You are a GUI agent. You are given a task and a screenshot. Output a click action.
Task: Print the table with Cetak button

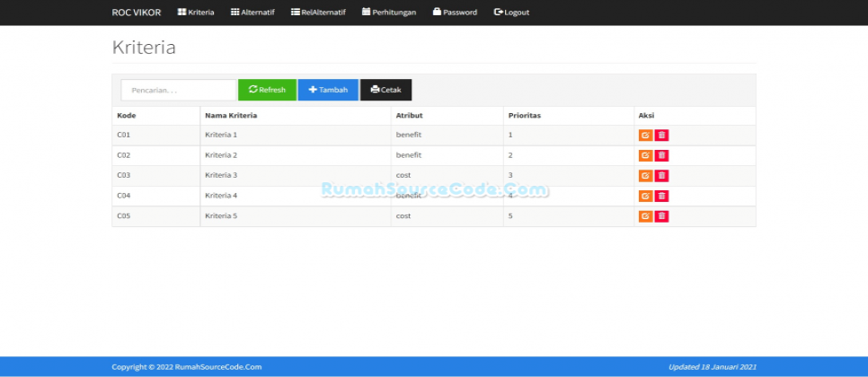tap(385, 90)
